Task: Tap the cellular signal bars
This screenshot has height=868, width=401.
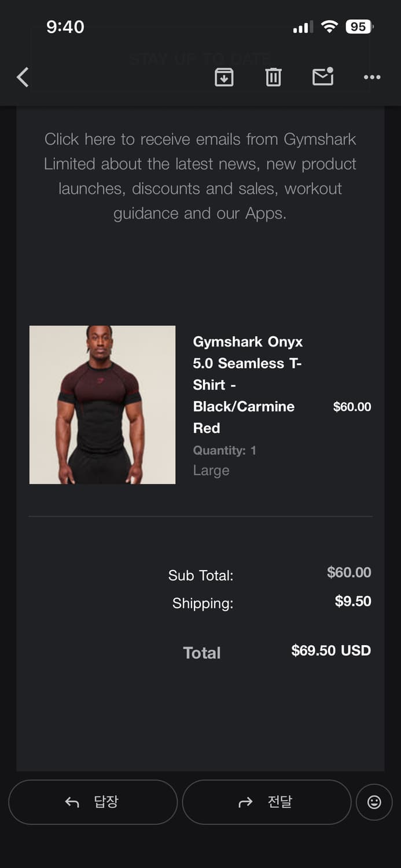Action: click(x=303, y=27)
